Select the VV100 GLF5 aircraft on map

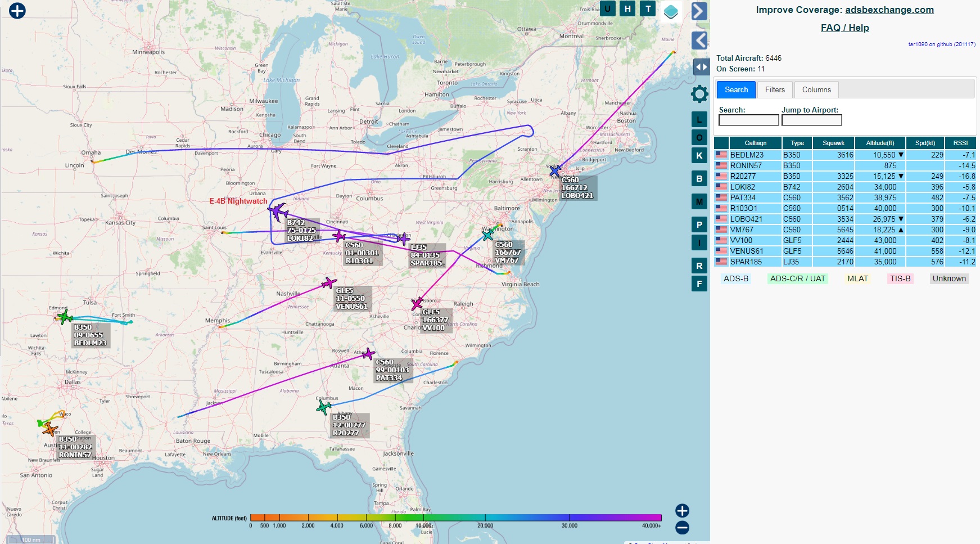[417, 304]
